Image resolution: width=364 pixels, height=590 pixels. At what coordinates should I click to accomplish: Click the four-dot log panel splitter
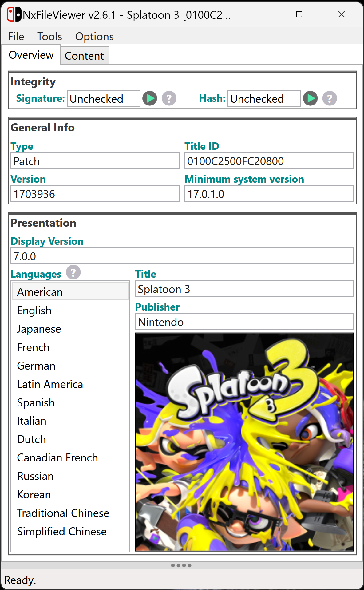[x=181, y=565]
